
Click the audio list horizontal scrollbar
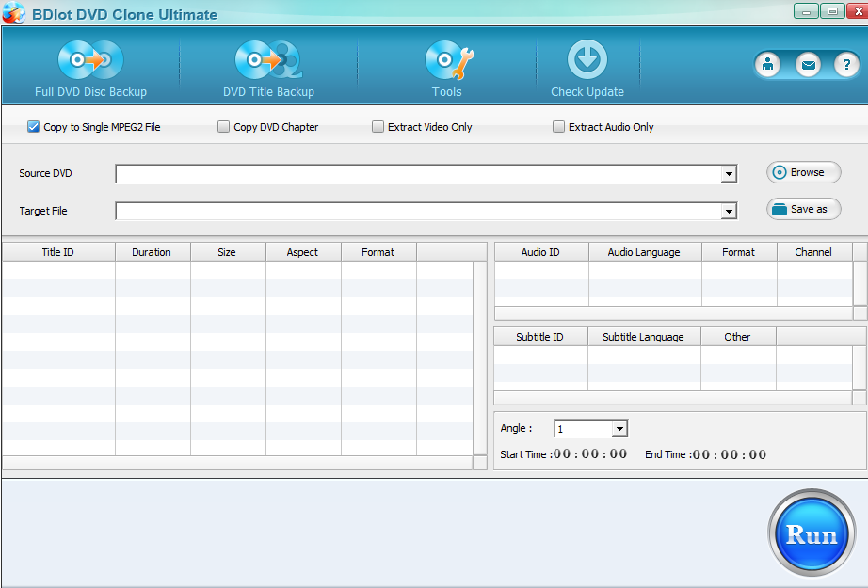[674, 313]
